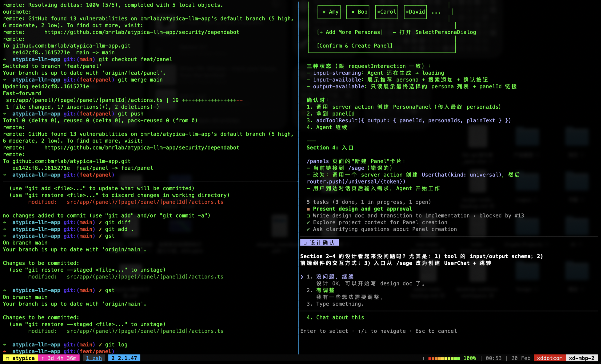Select option 2 '有调整'
Image resolution: width=601 pixels, height=364 pixels.
tap(325, 290)
